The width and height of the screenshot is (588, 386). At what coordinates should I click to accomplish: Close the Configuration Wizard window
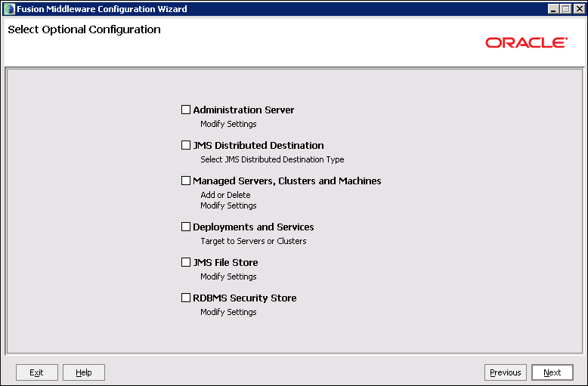[x=580, y=9]
